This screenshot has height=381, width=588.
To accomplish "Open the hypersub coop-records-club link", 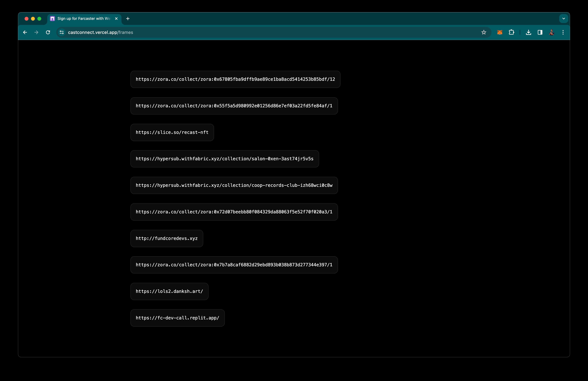I will click(234, 185).
